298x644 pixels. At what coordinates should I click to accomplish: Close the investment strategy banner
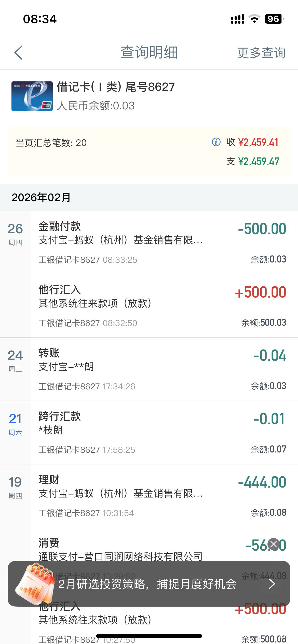(274, 544)
